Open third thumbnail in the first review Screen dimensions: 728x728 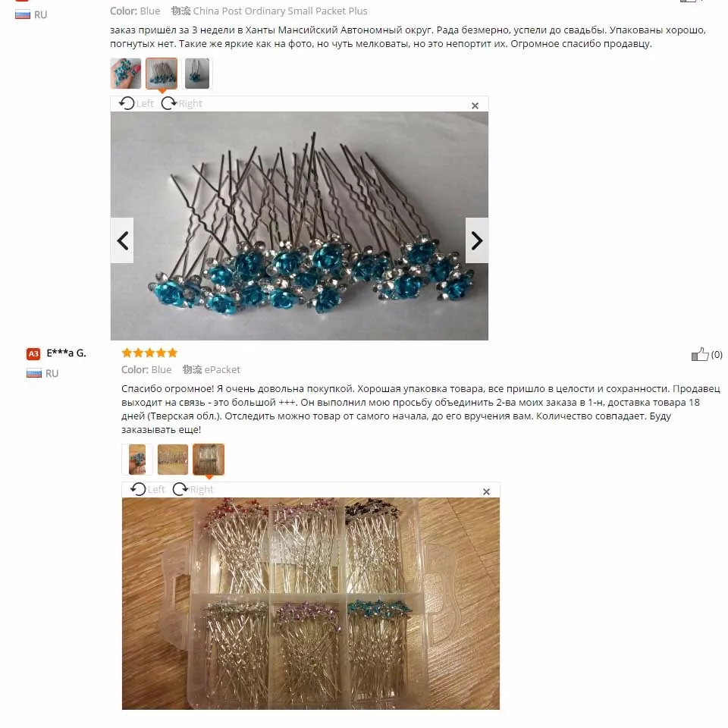click(197, 74)
